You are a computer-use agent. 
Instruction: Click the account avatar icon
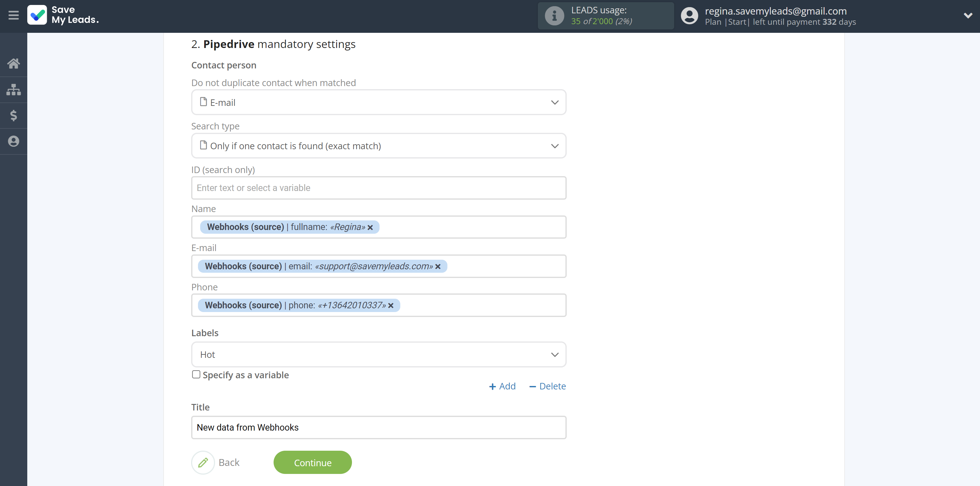coord(689,16)
